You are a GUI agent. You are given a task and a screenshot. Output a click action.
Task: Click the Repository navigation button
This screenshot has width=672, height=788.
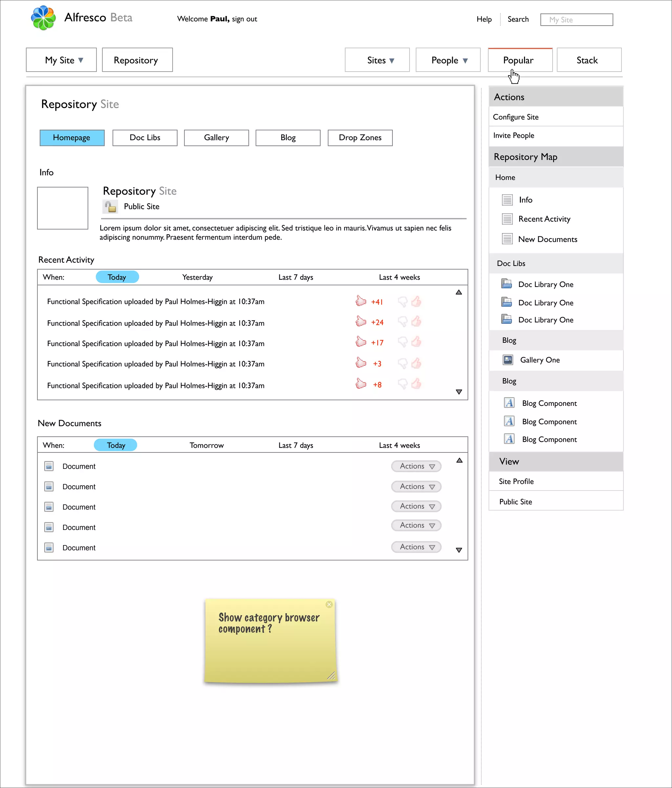[137, 60]
